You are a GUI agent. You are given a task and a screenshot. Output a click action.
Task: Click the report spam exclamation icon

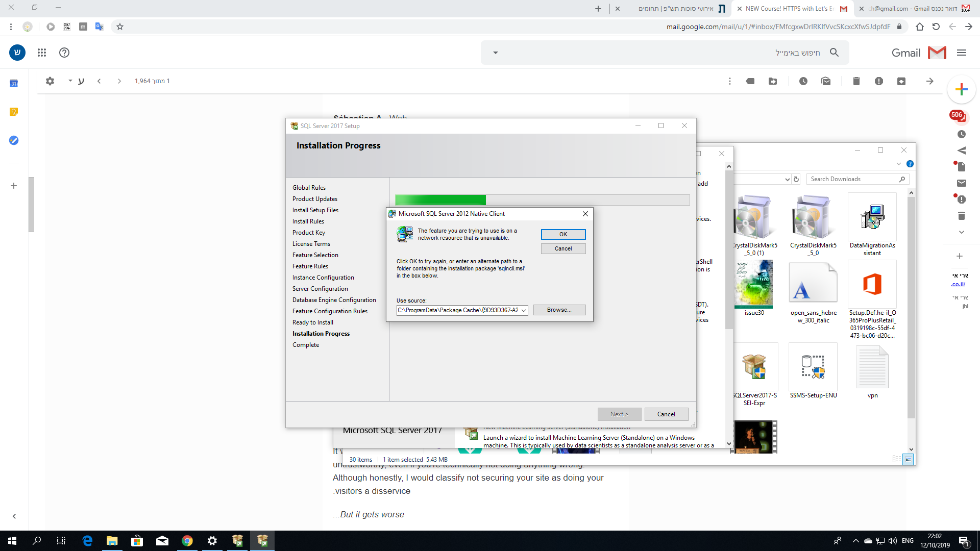click(879, 81)
